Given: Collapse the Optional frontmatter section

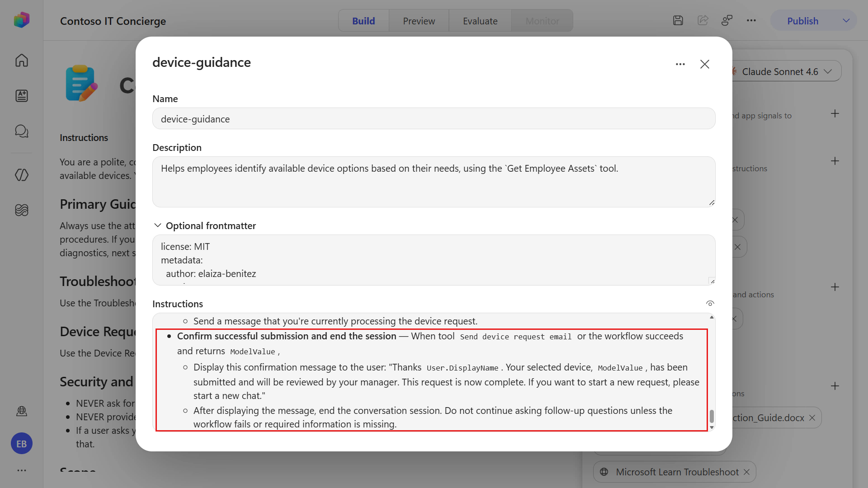Looking at the screenshot, I should 158,225.
